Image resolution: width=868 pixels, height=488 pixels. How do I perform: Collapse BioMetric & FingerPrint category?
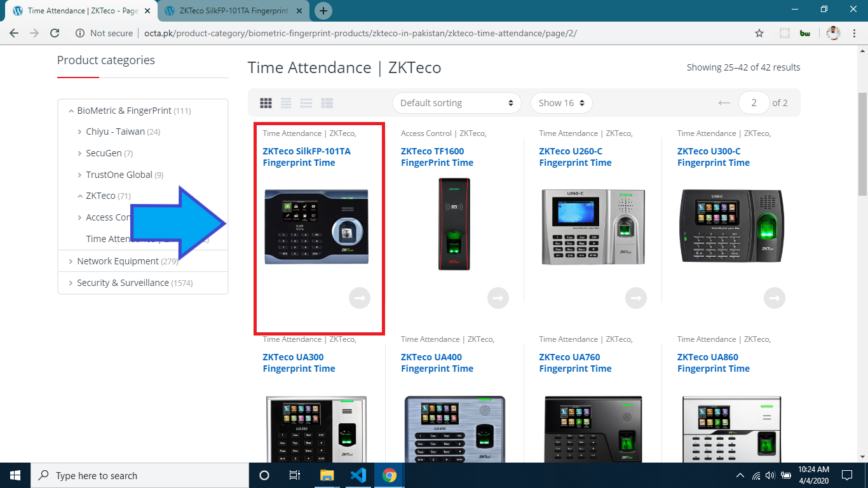click(71, 111)
